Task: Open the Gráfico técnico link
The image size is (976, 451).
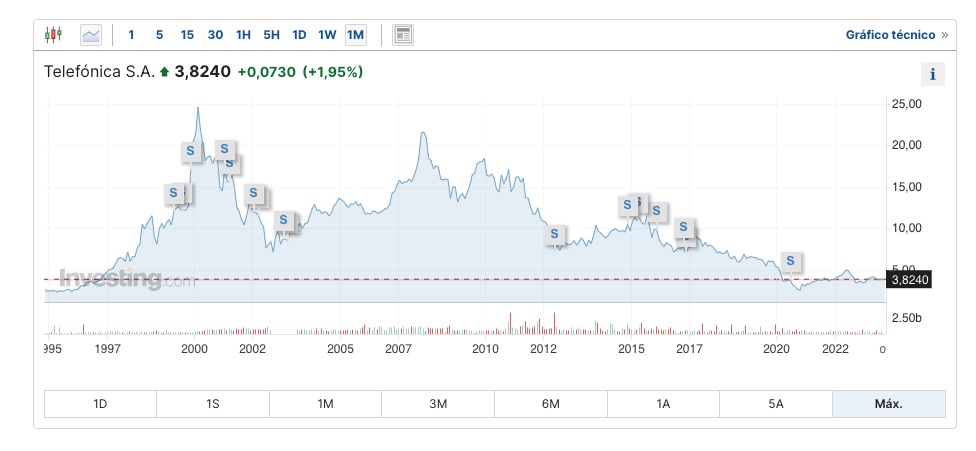Action: 896,35
